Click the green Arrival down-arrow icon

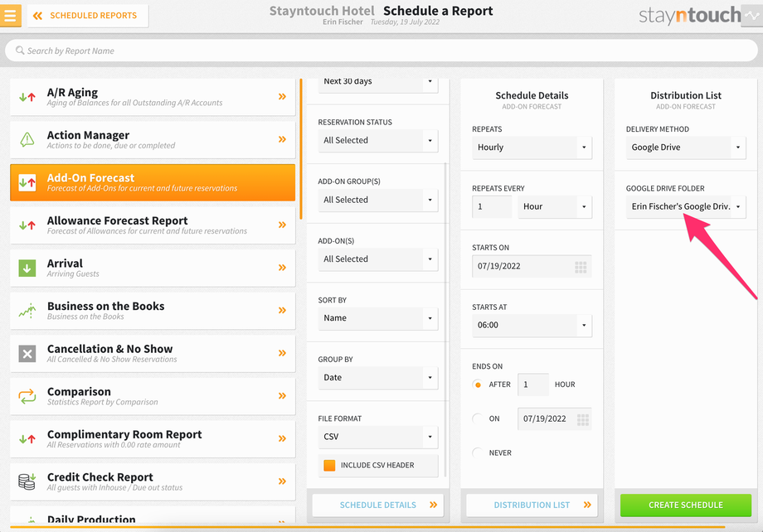click(x=27, y=268)
